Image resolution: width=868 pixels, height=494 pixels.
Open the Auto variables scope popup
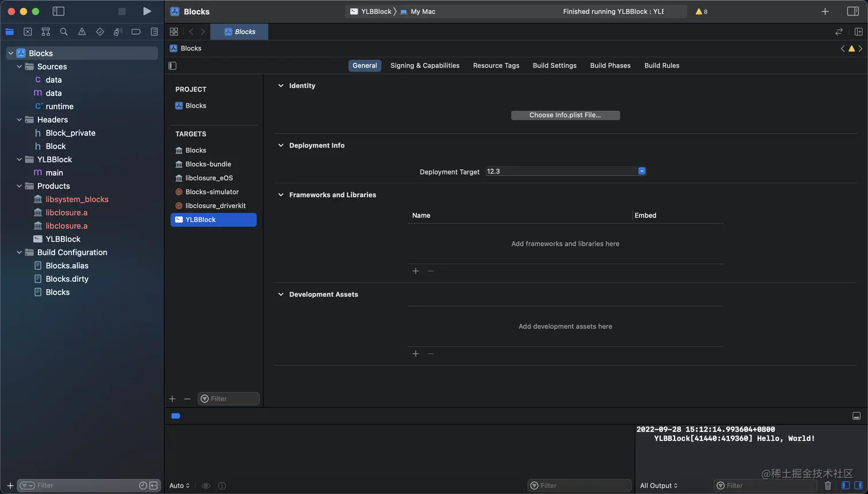point(179,486)
